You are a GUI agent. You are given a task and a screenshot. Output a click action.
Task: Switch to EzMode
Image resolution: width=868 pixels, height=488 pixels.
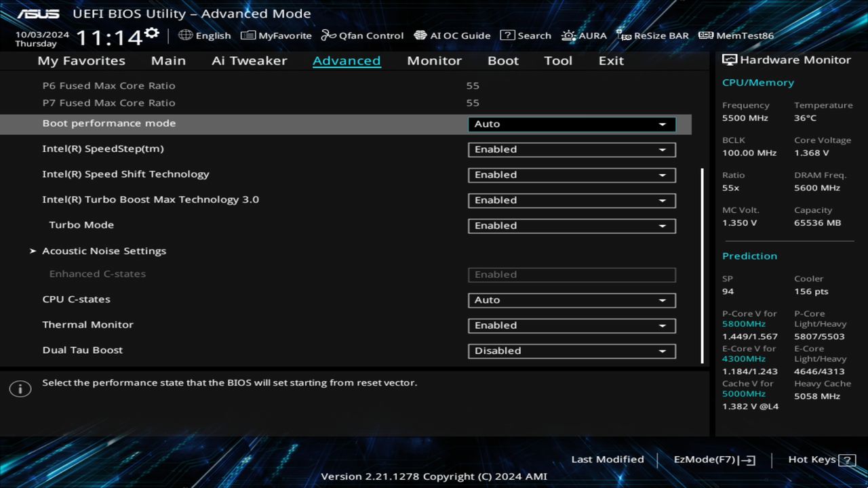(713, 459)
